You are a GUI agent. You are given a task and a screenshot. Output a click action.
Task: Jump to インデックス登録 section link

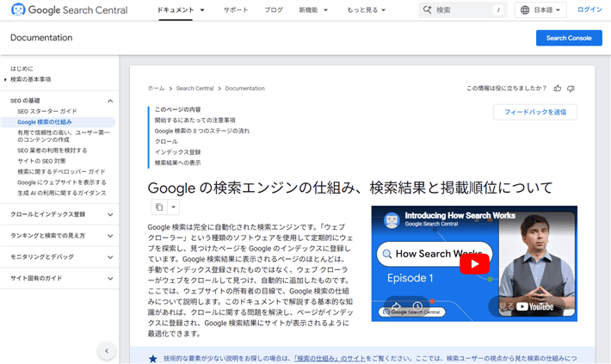(x=177, y=152)
